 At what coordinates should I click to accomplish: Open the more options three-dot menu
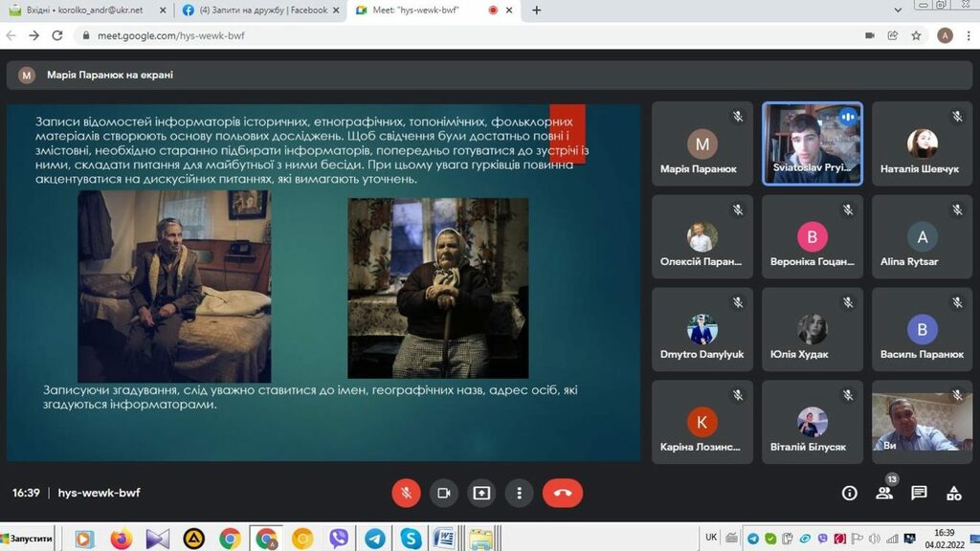point(519,493)
